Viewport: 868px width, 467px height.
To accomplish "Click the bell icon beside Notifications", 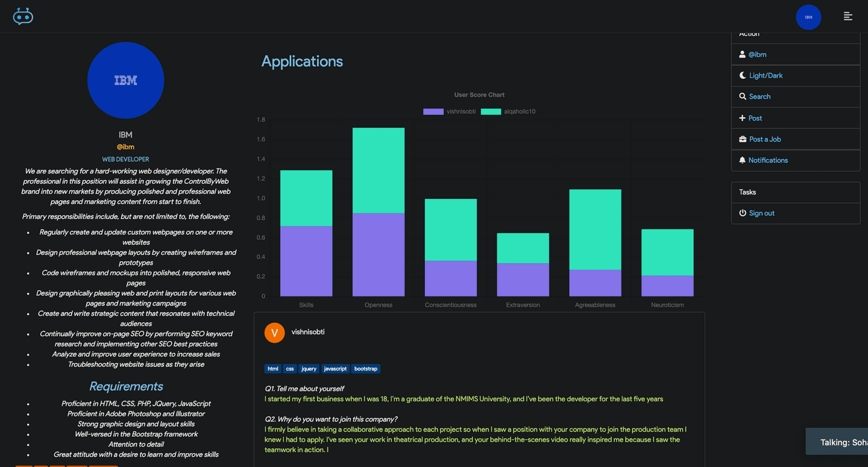I will click(743, 160).
